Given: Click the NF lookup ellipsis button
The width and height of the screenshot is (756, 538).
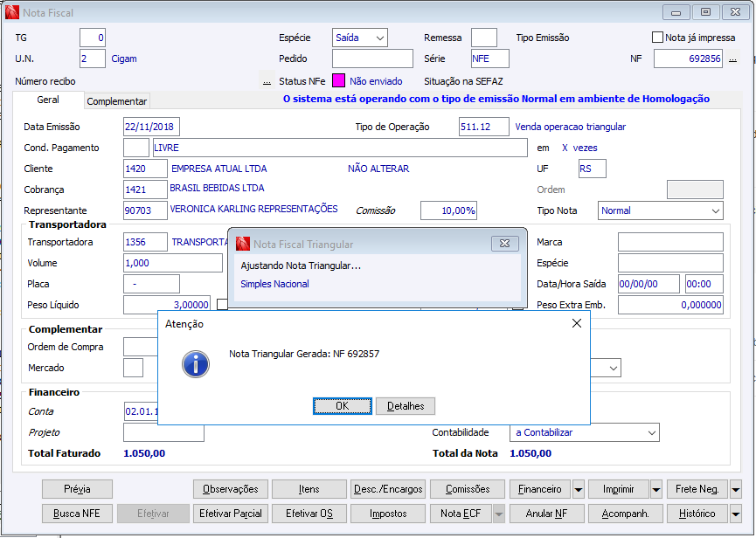Looking at the screenshot, I should pos(732,59).
